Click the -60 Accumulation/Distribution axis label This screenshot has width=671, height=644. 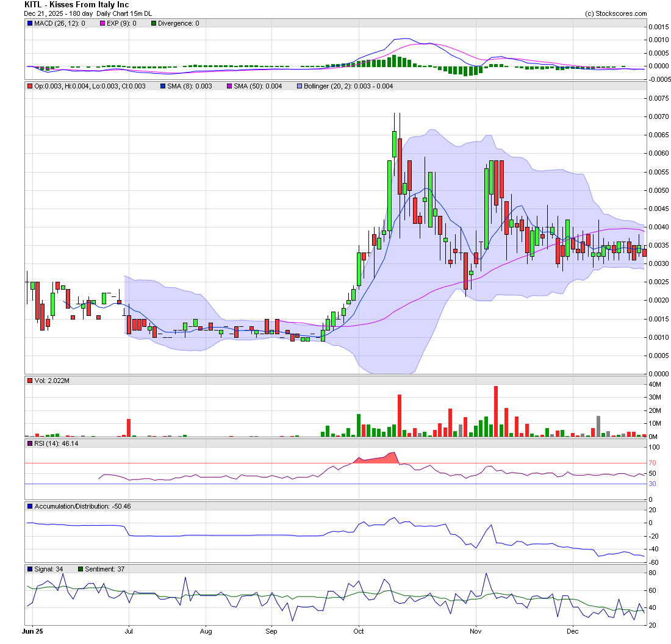pyautogui.click(x=653, y=563)
